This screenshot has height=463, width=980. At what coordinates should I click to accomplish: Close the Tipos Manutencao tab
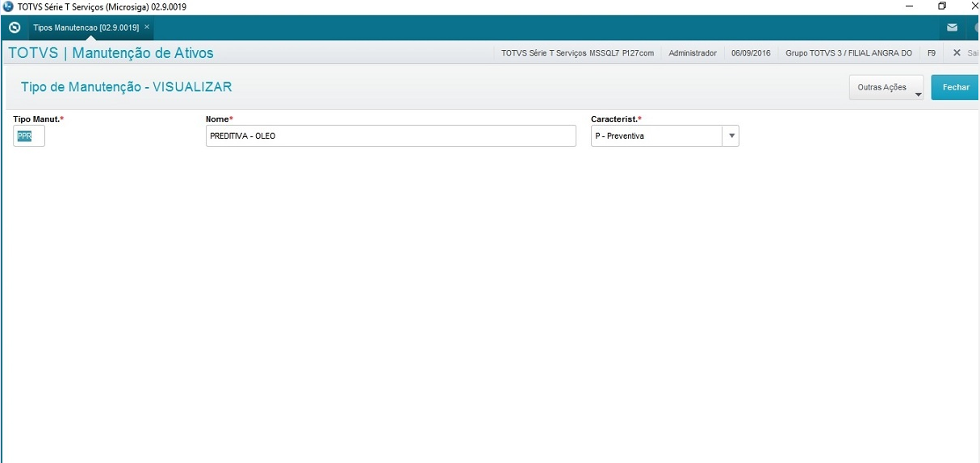click(147, 27)
